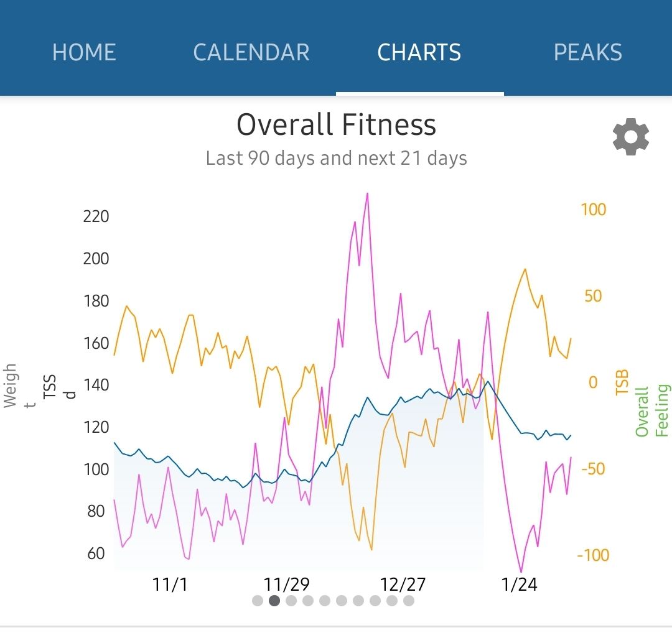Open the CALENDAR tab
The image size is (672, 638).
(251, 52)
